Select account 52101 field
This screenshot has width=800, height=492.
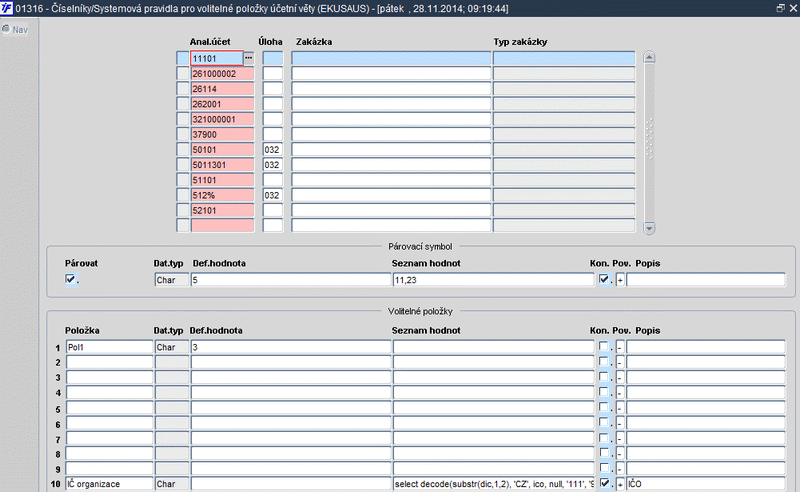tap(222, 210)
